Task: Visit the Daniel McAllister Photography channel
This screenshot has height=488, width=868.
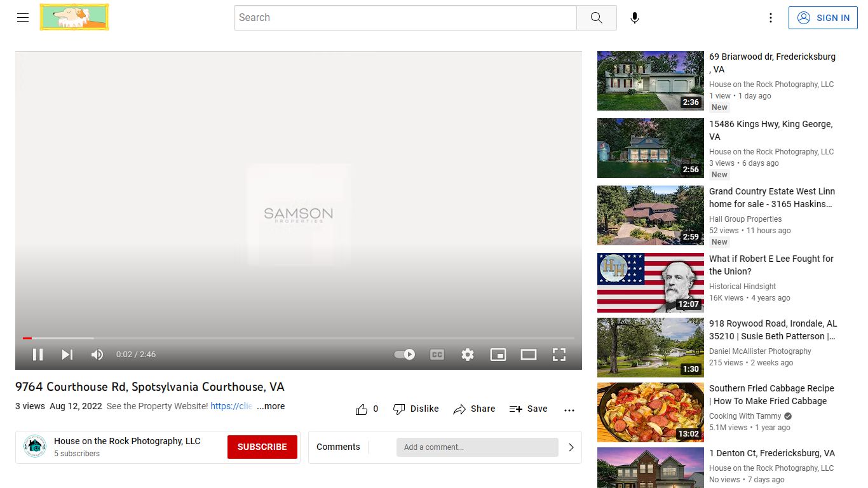Action: 760,351
